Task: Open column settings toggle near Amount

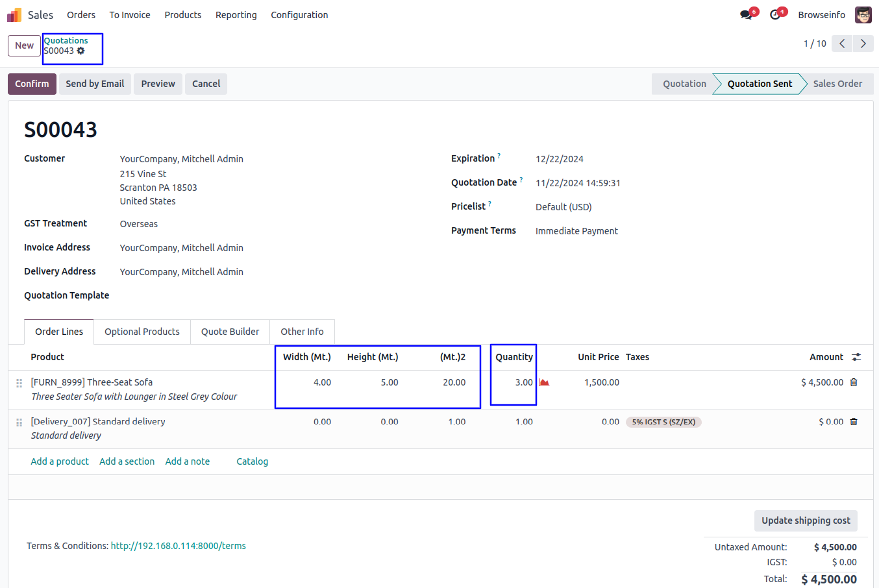Action: coord(856,357)
